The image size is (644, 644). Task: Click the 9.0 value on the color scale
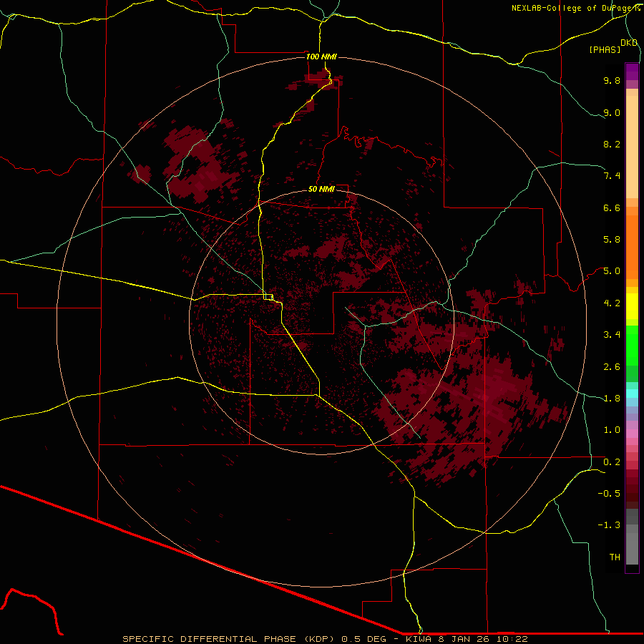coord(612,112)
